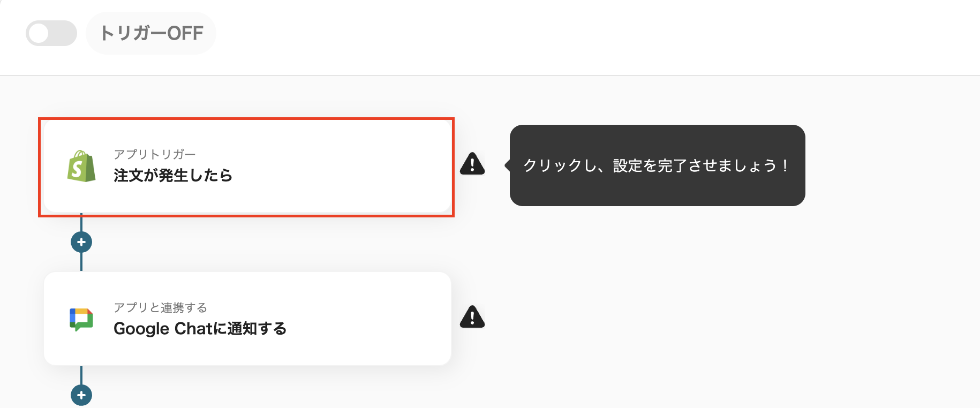Enable the trigger using the toggle switch
The width and height of the screenshot is (980, 408).
tap(51, 33)
